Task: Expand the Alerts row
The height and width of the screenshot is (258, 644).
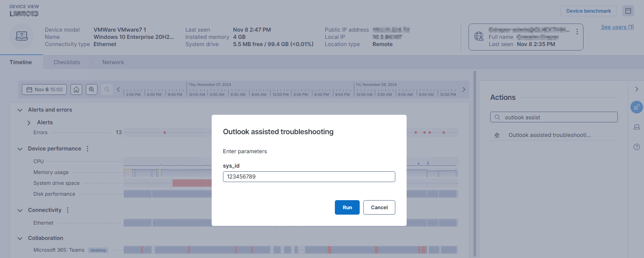Action: tap(29, 122)
